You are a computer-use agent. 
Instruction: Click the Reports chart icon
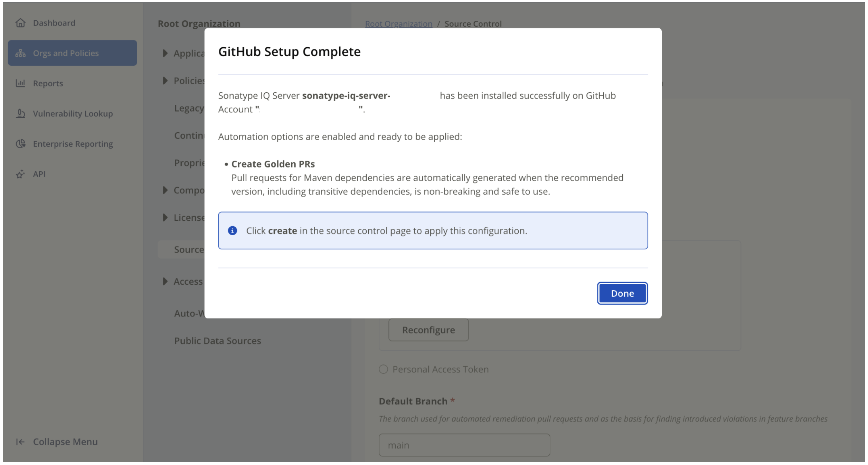20,83
